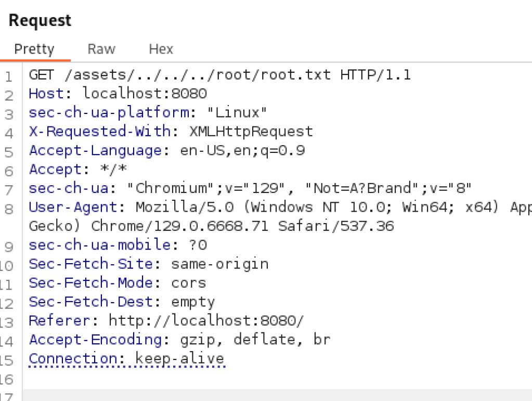Viewport: 532px width, 401px height.
Task: Click the Host header name
Action: coord(46,93)
